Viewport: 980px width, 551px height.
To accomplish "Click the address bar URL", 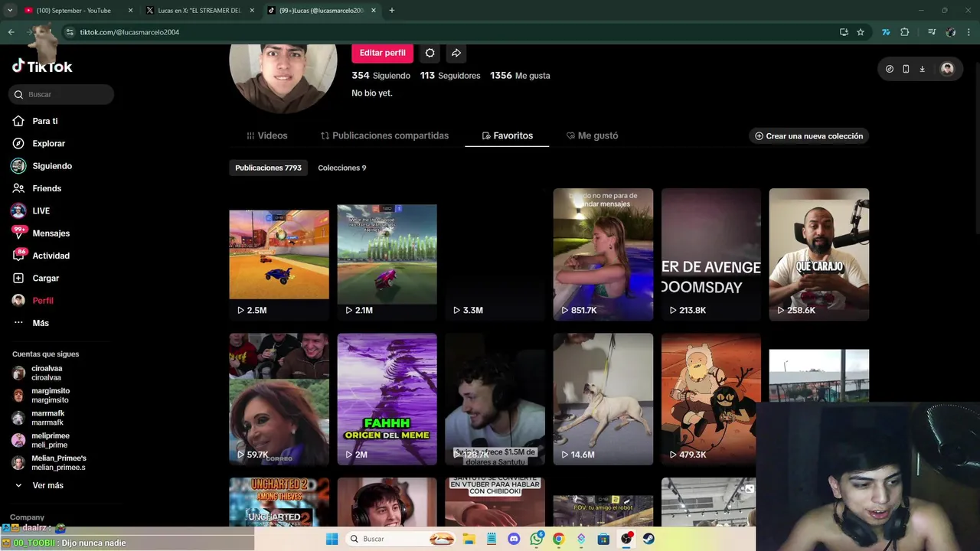I will point(129,32).
